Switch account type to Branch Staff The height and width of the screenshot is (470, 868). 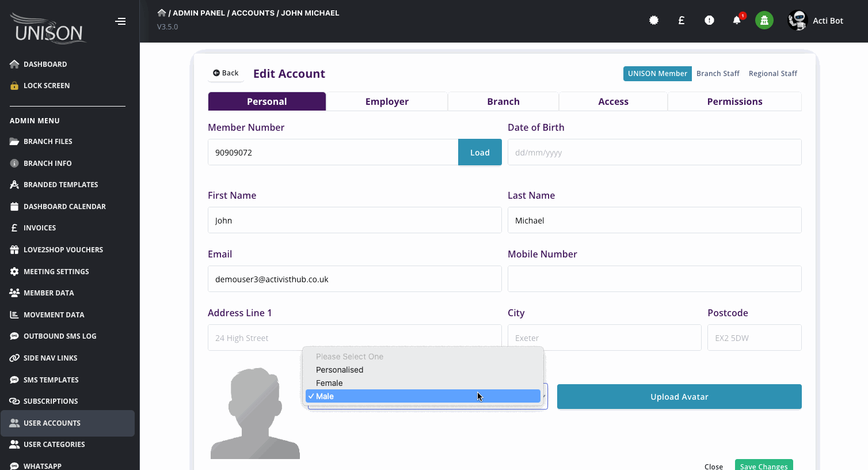(x=718, y=74)
